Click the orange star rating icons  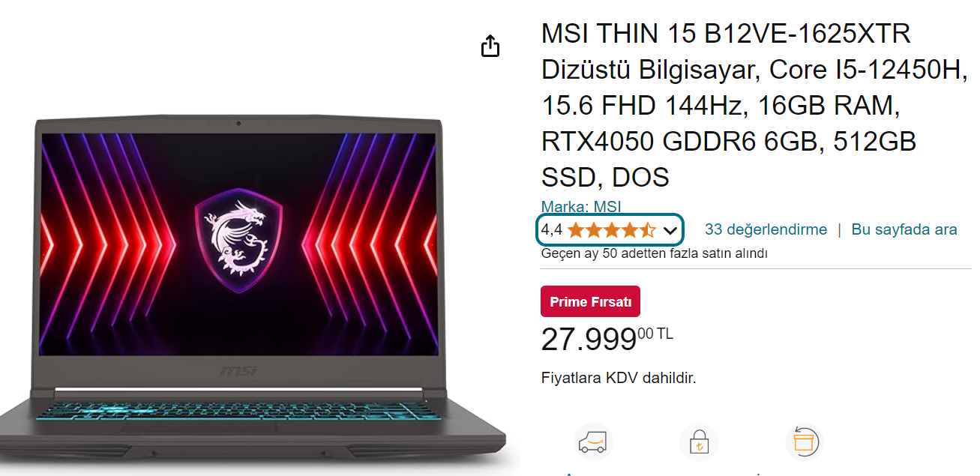611,229
